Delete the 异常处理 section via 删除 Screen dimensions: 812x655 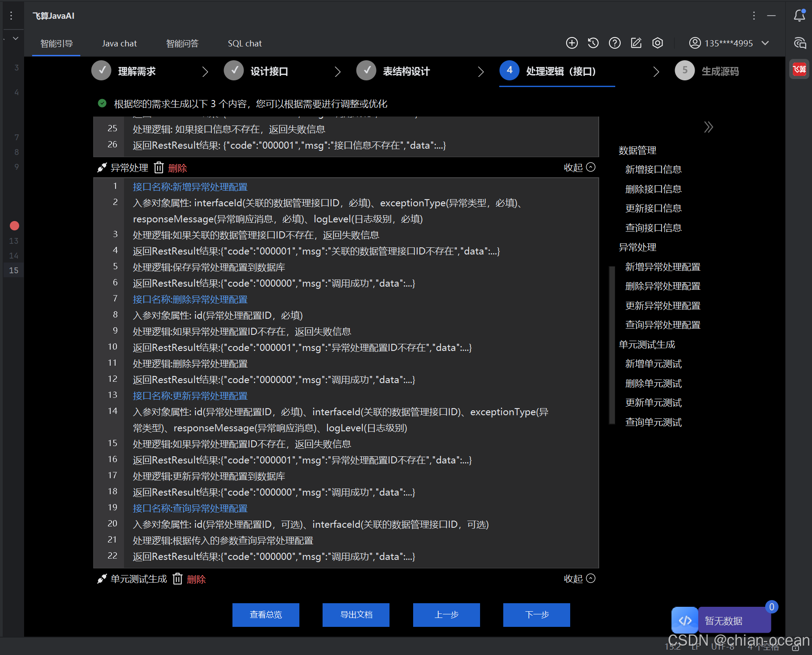(x=177, y=168)
